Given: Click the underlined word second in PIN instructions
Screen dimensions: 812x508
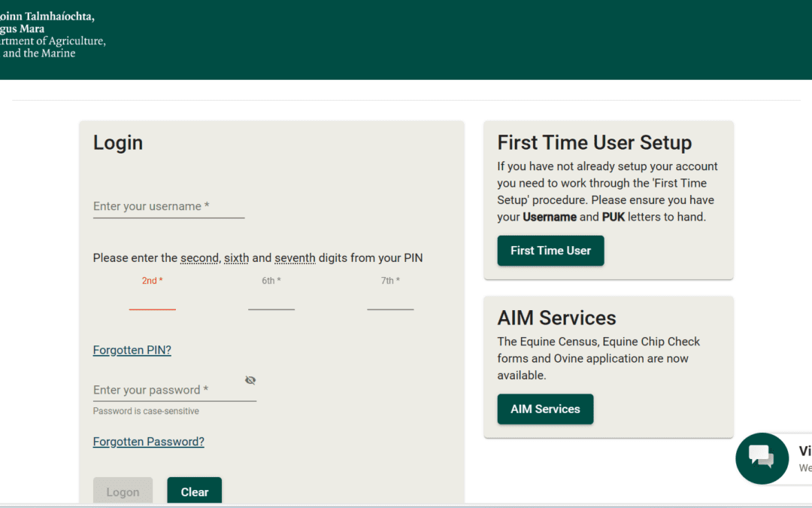Looking at the screenshot, I should point(199,257).
